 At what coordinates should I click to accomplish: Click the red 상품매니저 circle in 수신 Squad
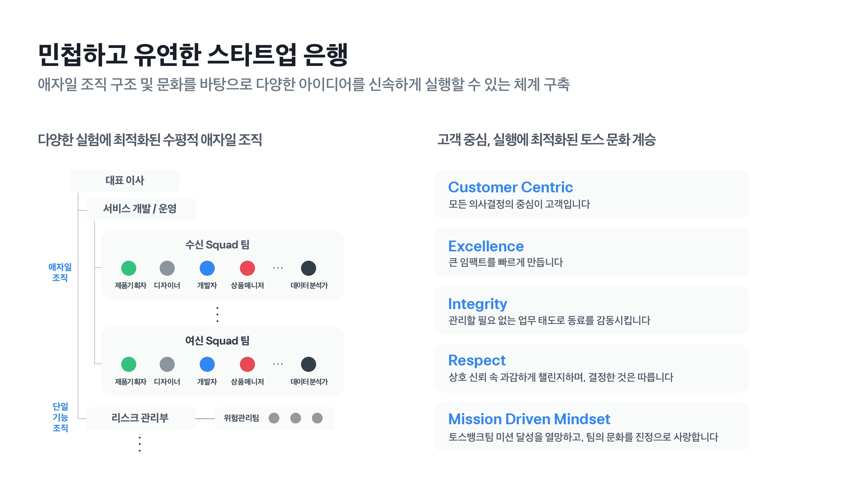point(247,268)
